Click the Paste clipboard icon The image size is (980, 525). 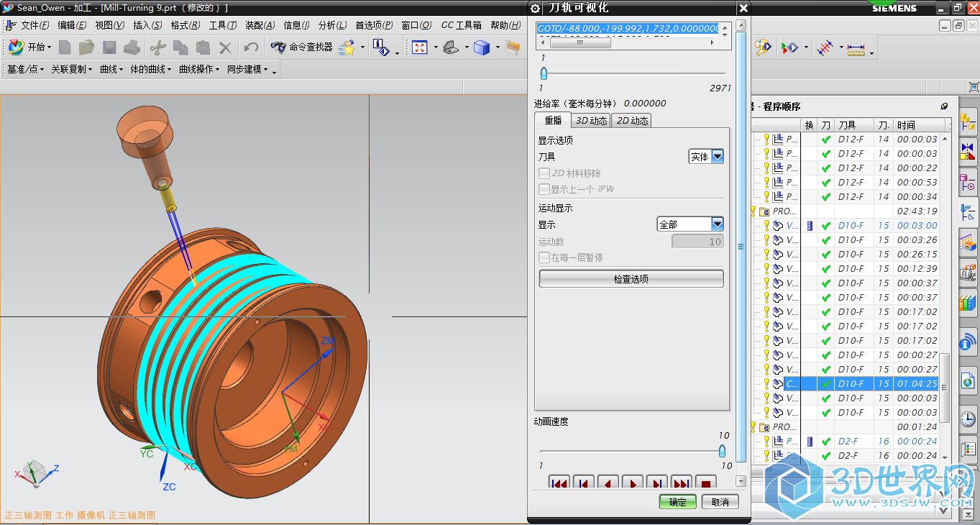click(203, 47)
